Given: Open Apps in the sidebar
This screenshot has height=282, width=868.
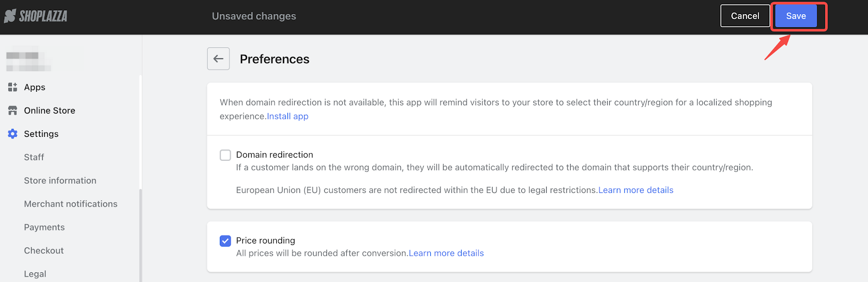Looking at the screenshot, I should click(x=35, y=87).
